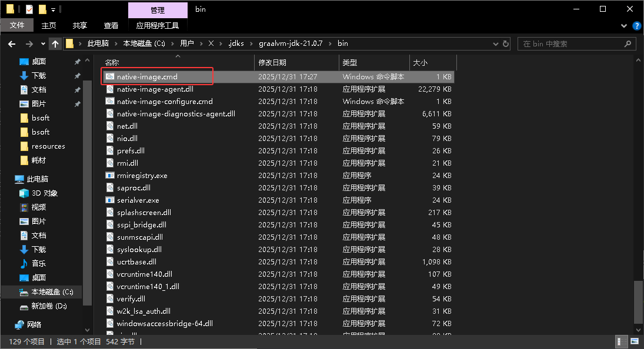Open the 网络 icon in sidebar

19,324
